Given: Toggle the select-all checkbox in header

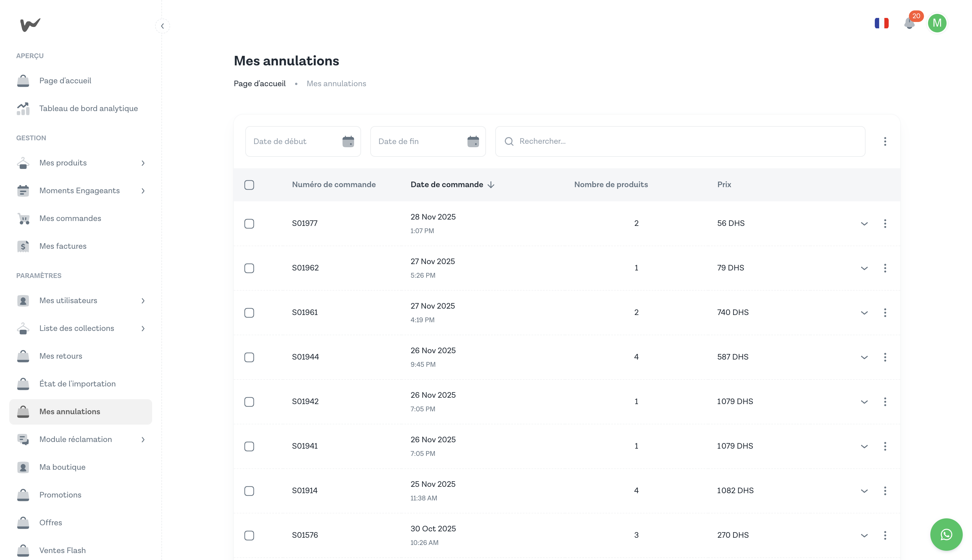Looking at the screenshot, I should (x=249, y=185).
